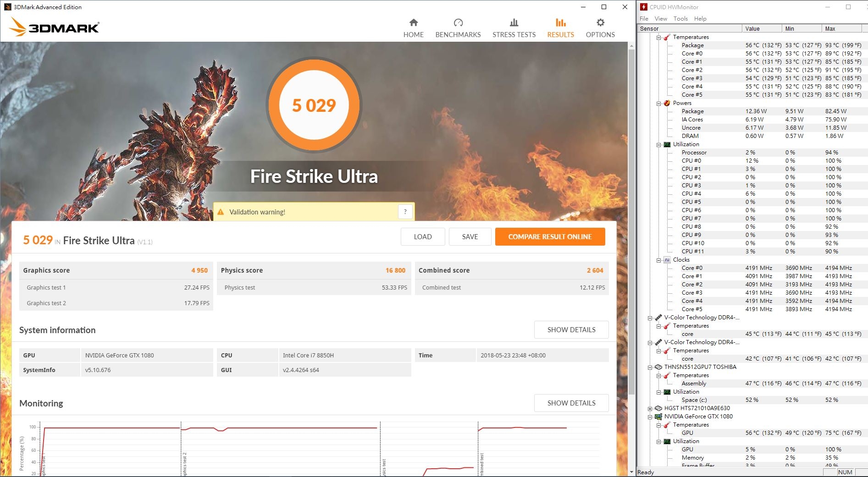Click the LOAD button
Viewport: 868px width, 477px height.
point(423,236)
